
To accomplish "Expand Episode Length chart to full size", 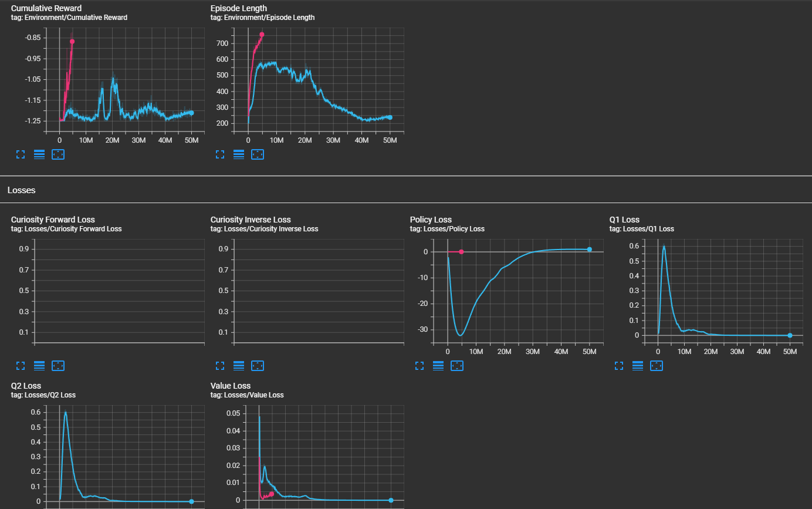I will point(221,154).
